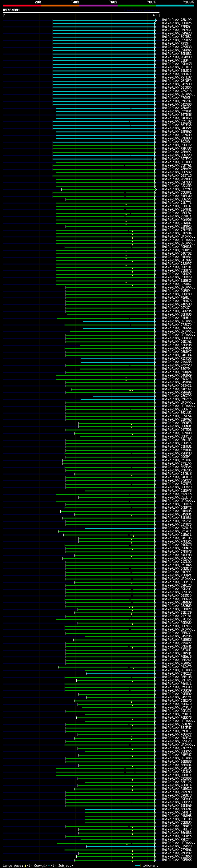Click the orange ~40% identity legend segment
This screenshot has width=197, height=868.
[x=60, y=6]
